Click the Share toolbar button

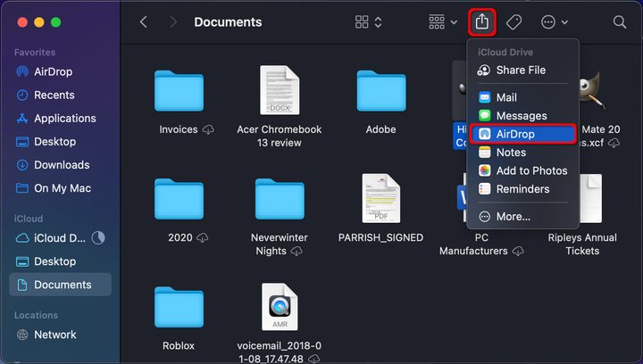click(x=482, y=21)
